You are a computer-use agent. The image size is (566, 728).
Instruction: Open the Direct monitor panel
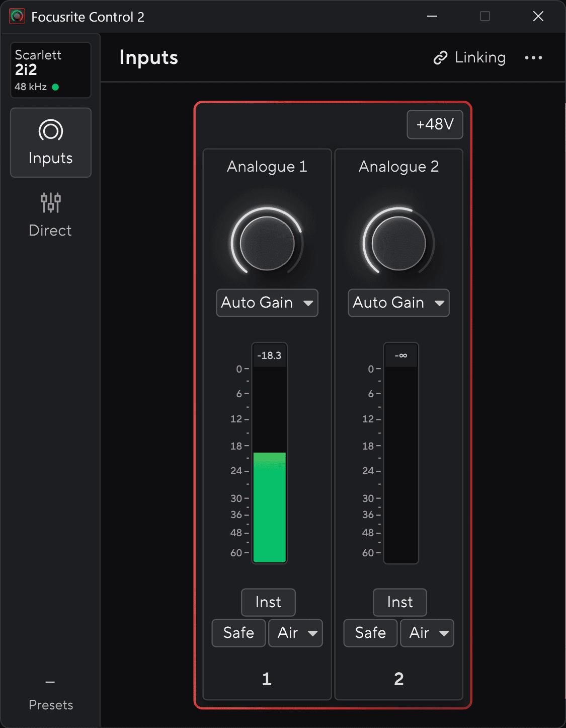point(50,215)
